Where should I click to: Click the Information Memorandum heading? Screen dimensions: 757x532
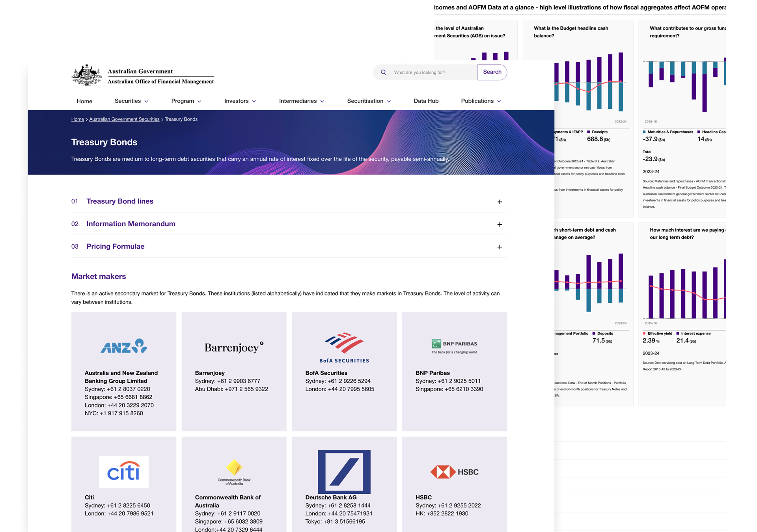[x=131, y=224]
